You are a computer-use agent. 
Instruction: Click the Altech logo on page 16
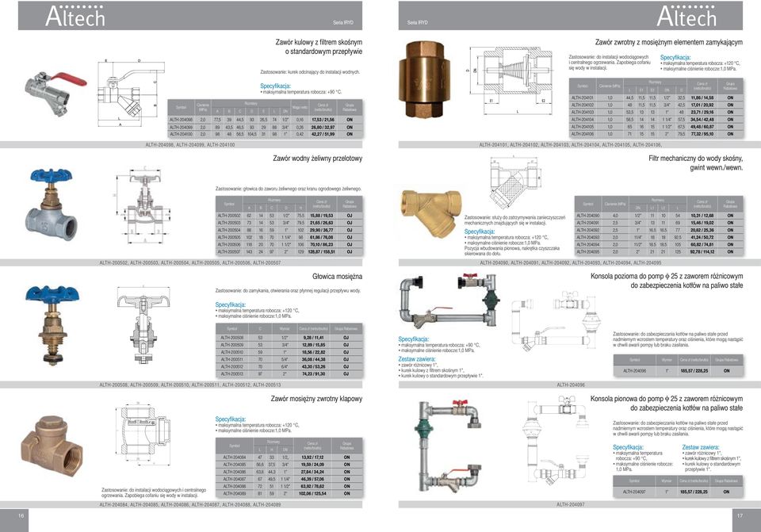75,16
